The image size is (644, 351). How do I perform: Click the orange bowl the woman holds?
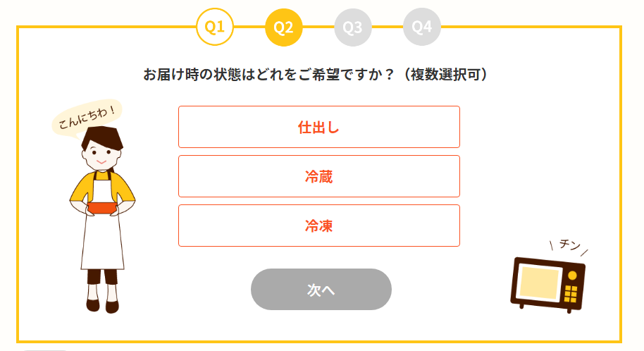point(102,208)
